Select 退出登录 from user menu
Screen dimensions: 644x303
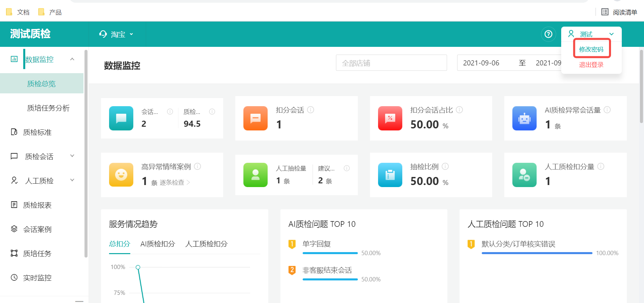pyautogui.click(x=591, y=65)
